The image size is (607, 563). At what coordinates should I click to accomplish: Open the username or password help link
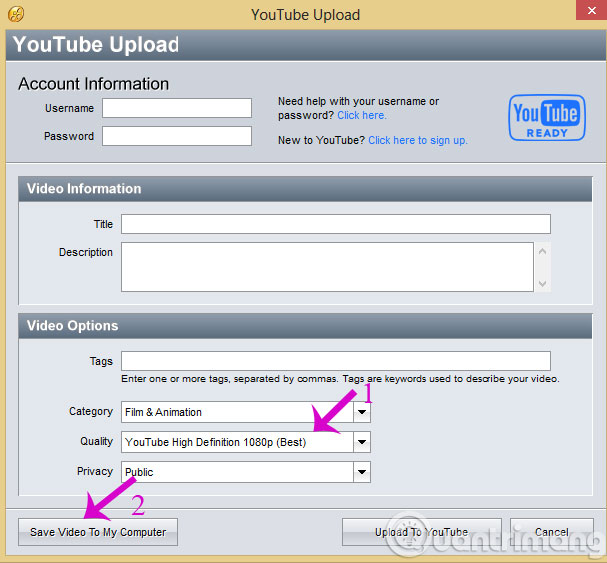(x=362, y=115)
